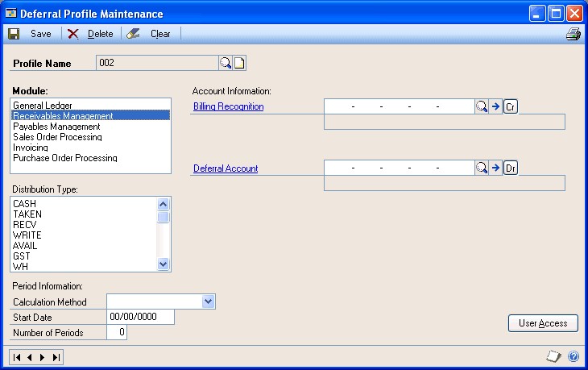
Task: Select General Ledger module
Action: pyautogui.click(x=90, y=106)
